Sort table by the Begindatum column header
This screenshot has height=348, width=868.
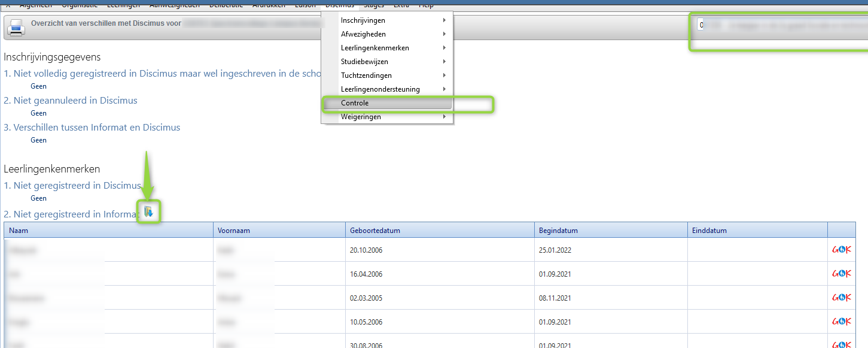(x=611, y=230)
